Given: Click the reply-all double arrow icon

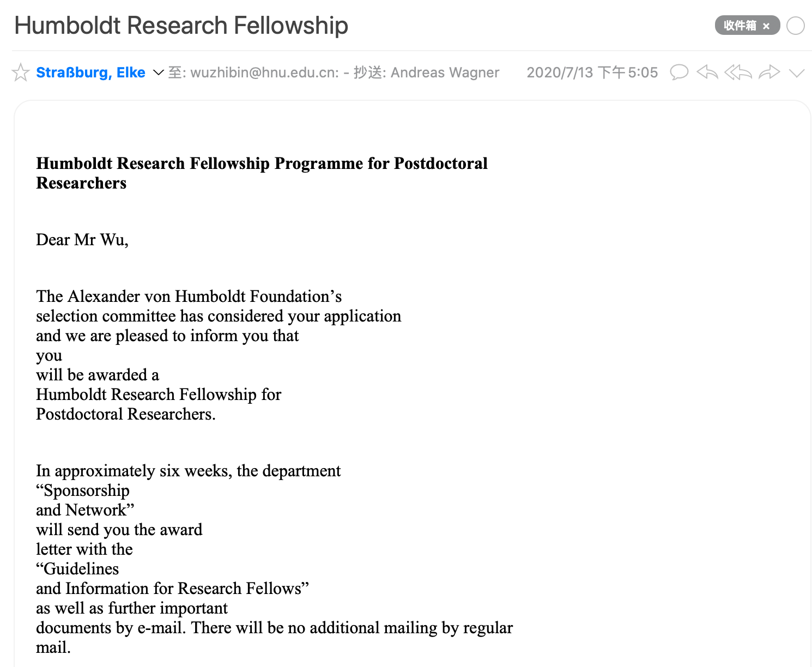Looking at the screenshot, I should coord(738,72).
